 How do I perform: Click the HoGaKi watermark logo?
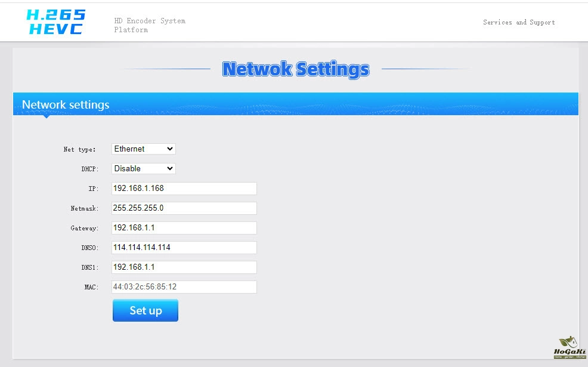(x=567, y=347)
